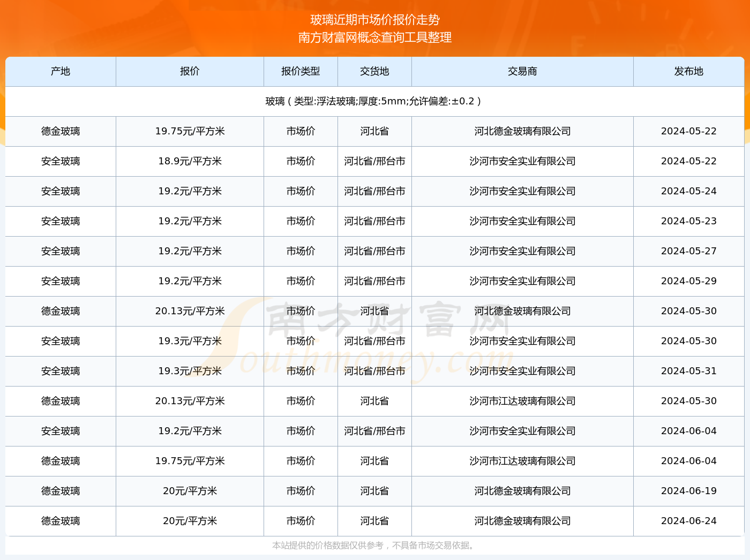This screenshot has height=560, width=750.
Task: Select 20元/平方米 in the 2024-06-19 row
Action: 190,491
